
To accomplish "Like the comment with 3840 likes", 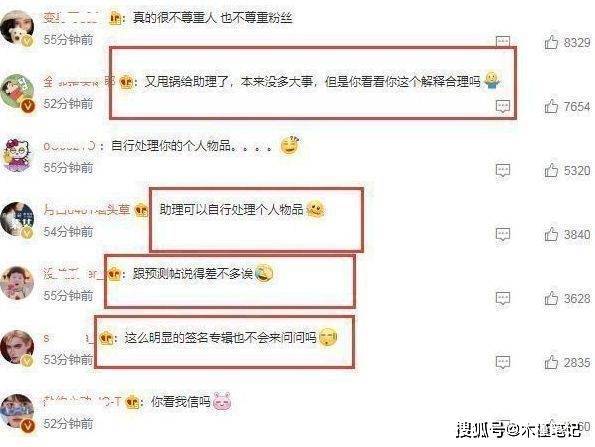I will pos(551,235).
